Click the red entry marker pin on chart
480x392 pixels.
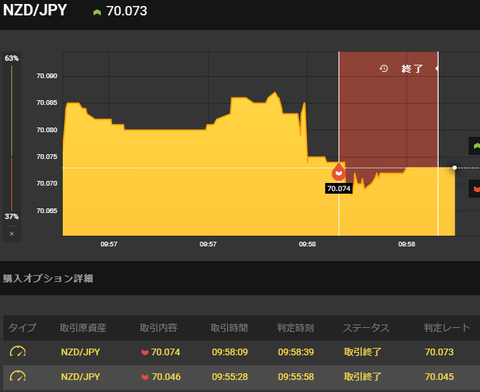click(339, 172)
